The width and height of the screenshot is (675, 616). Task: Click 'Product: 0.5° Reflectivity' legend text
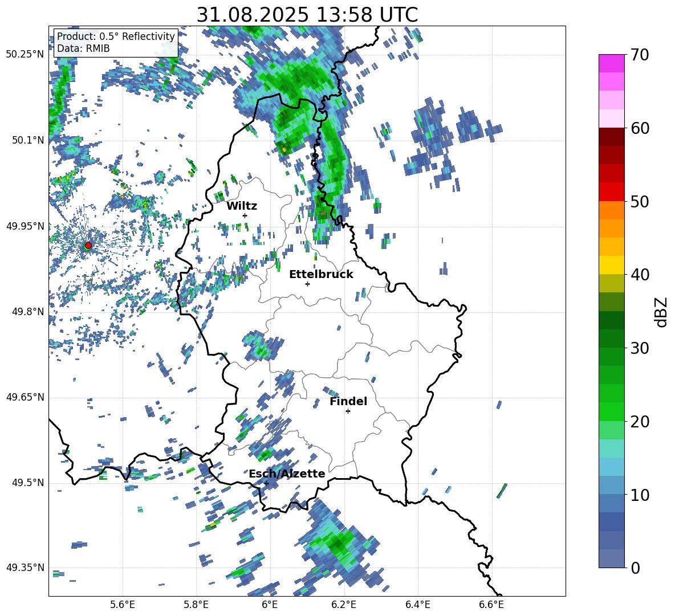pyautogui.click(x=116, y=36)
